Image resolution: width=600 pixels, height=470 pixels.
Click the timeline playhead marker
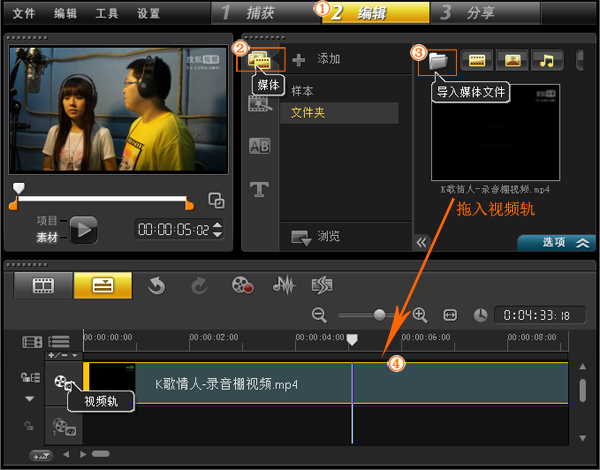(352, 339)
